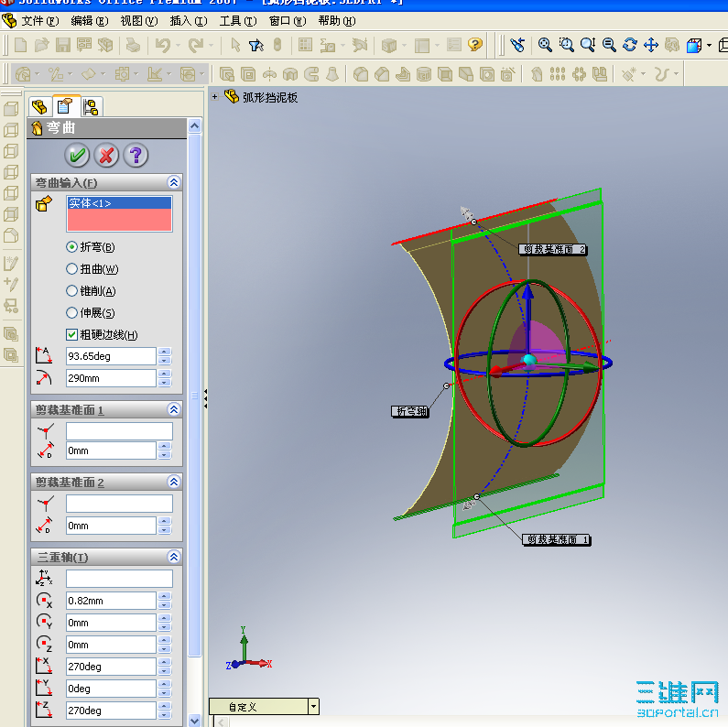
Task: Click the Open file icon
Action: tap(42, 45)
